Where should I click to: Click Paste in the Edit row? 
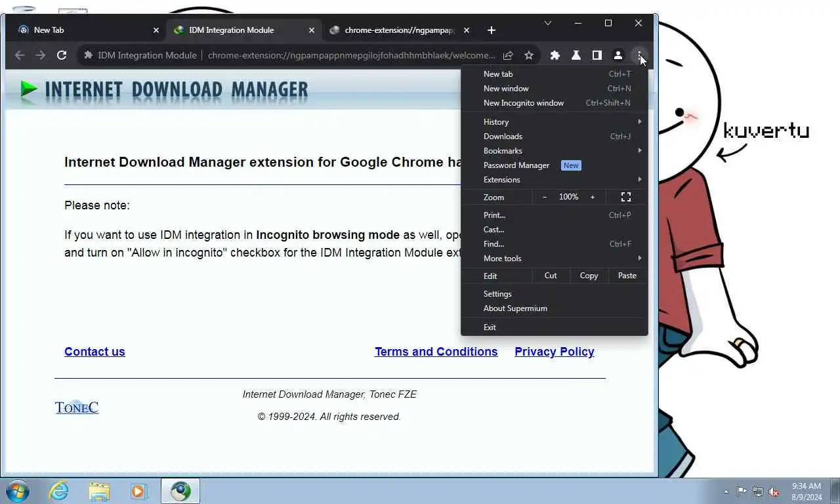[627, 276]
